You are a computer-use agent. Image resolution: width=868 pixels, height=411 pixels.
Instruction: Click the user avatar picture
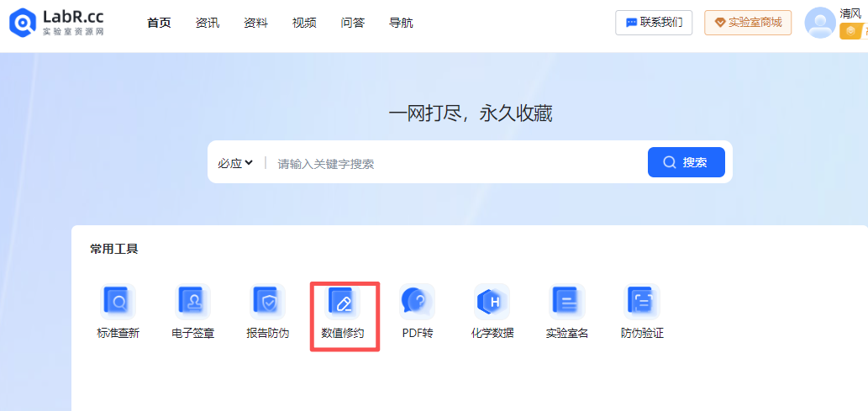tap(819, 24)
